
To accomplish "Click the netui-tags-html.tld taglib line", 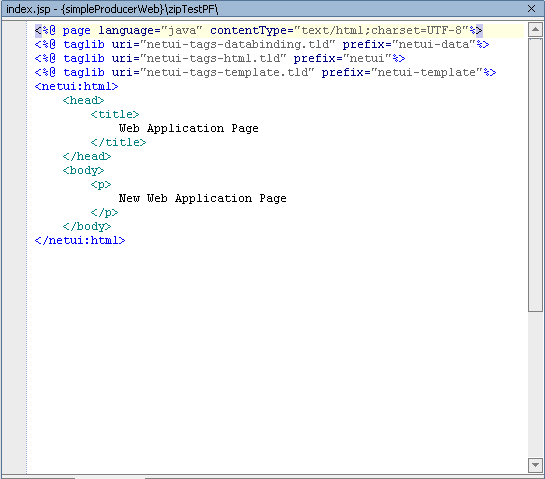I will click(220, 58).
